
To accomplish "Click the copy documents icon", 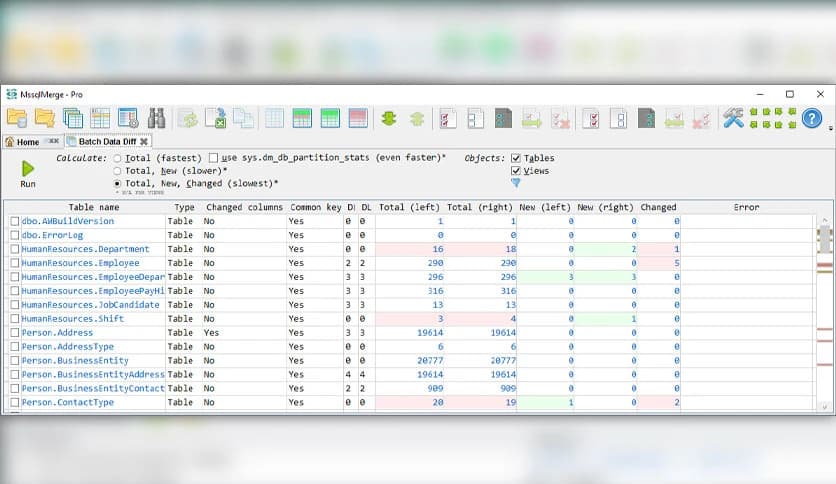I will coord(243,118).
